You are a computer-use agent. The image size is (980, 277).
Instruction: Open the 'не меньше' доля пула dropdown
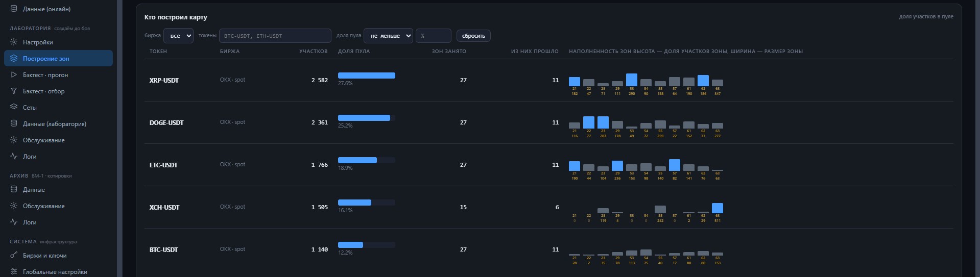388,36
